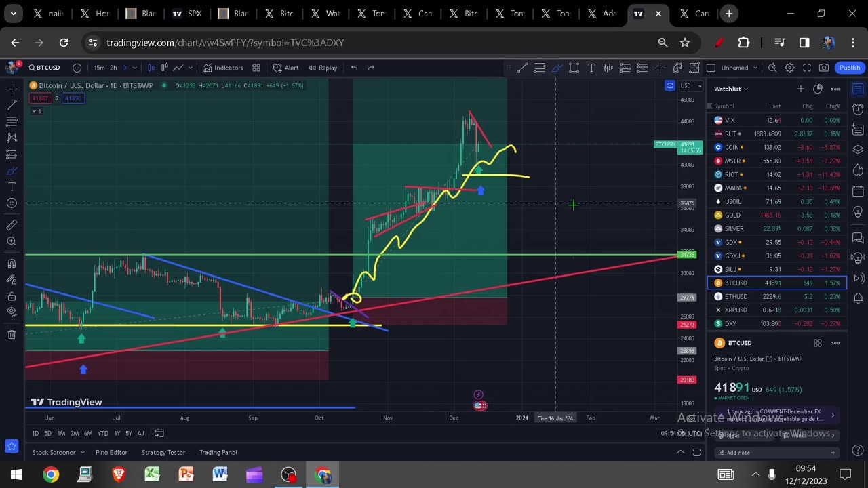Open the watchlist three-dots menu
Image resolution: width=868 pixels, height=488 pixels.
835,89
